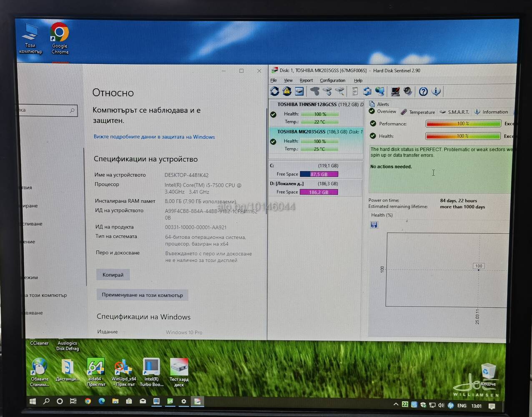Click the C: free space 87,5 GB bar
The image size is (532, 417).
click(319, 174)
